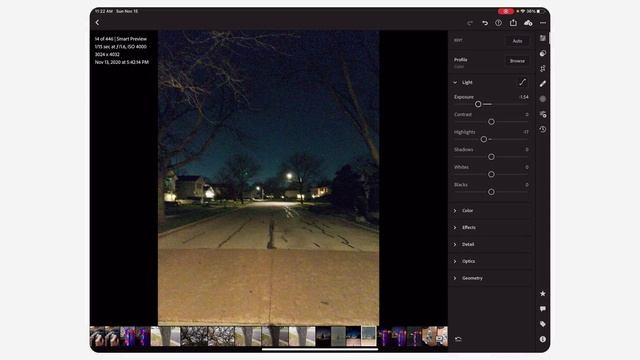Screen dimensions: 640x360
Task: Select the highlighted filmstrip thumbnail
Action: [369, 336]
